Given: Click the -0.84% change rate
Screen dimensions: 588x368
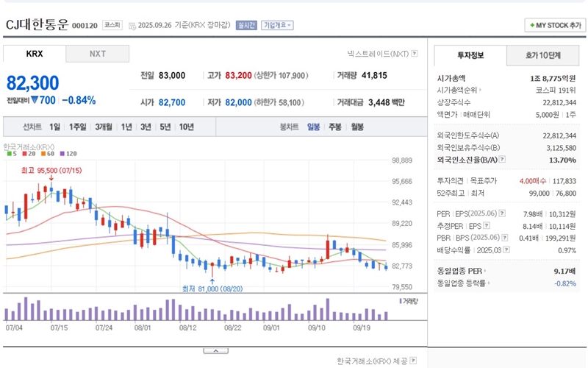Looking at the screenshot, I should (79, 100).
